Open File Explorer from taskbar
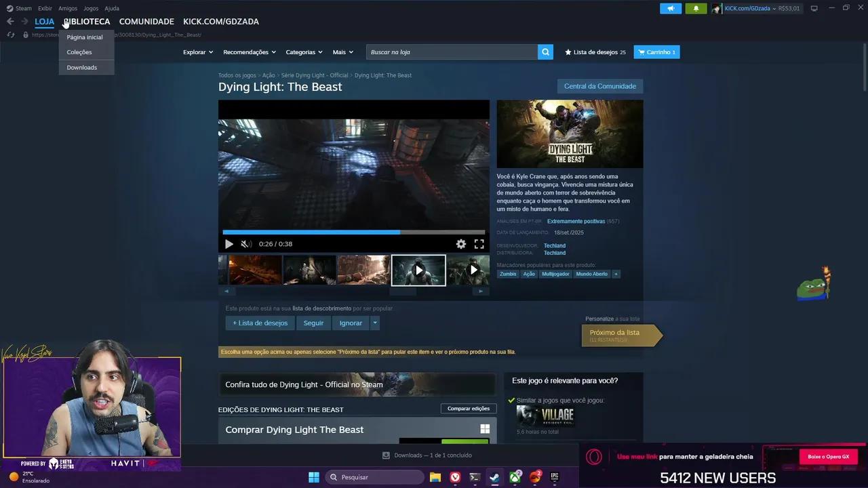 coord(435,477)
